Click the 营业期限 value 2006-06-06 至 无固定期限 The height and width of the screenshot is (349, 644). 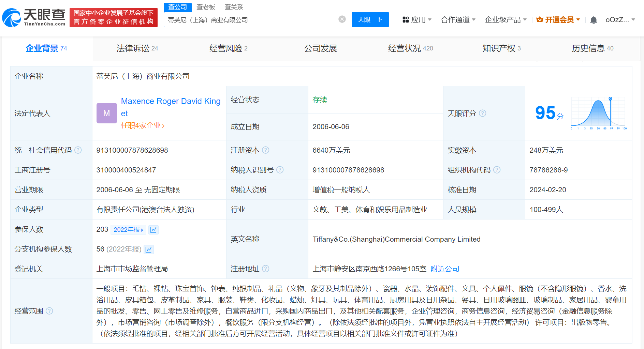tap(138, 189)
